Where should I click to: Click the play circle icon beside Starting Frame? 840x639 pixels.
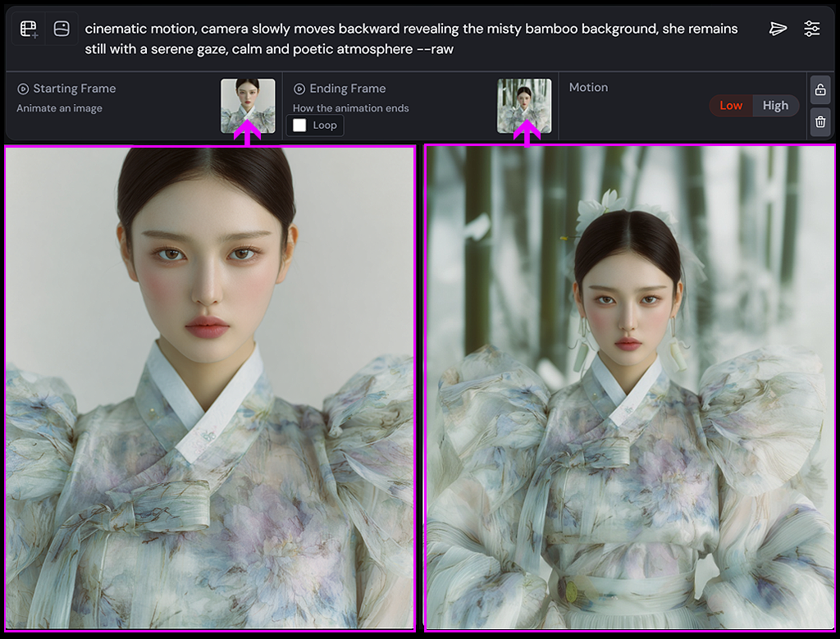pos(23,89)
